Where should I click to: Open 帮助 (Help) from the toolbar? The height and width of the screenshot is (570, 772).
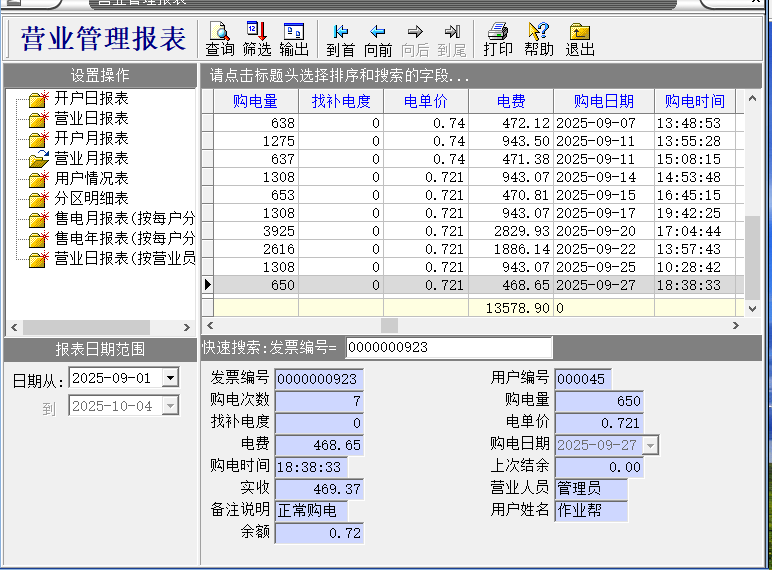539,39
